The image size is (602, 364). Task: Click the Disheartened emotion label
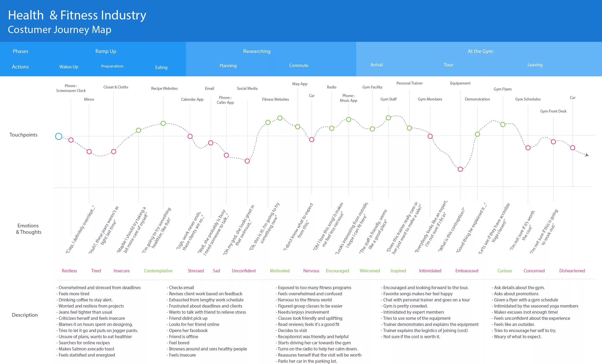[572, 271]
